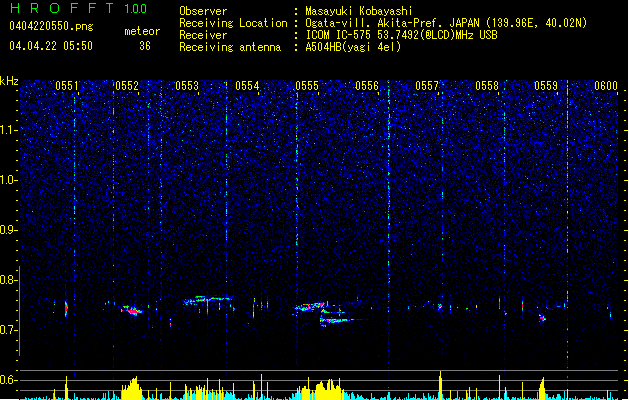Viewport: 629px width, 400px height.
Task: Click the meteor echo just after 0552
Action: click(132, 310)
